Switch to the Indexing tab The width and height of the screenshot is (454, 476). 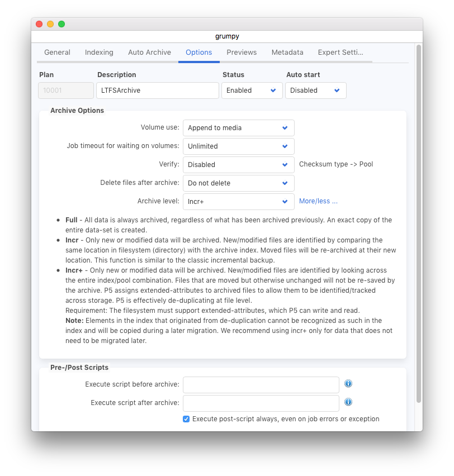coord(99,53)
